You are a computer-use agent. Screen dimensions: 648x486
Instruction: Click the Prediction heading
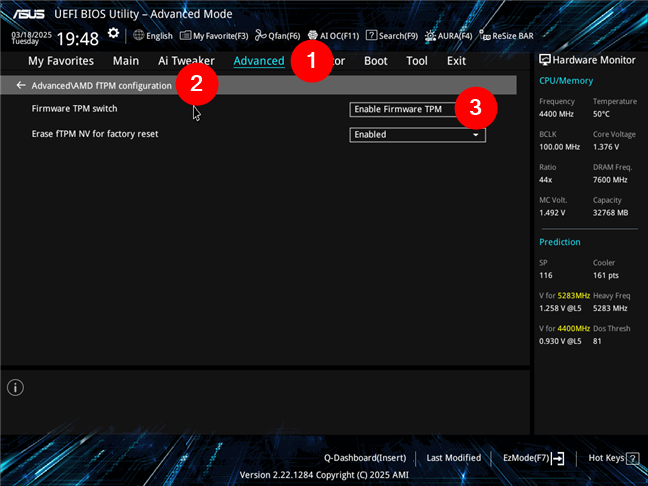pos(560,242)
